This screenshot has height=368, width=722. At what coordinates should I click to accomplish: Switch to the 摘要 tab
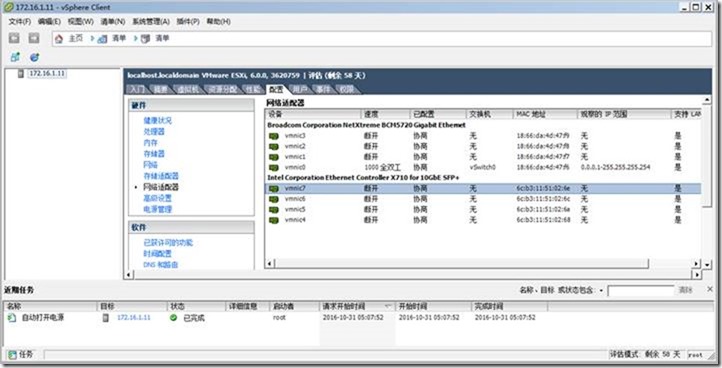pyautogui.click(x=161, y=89)
